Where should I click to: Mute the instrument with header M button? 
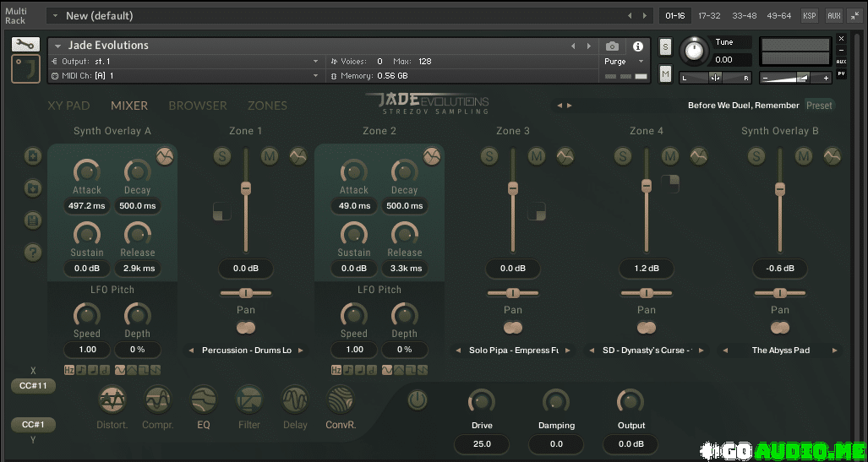[665, 73]
